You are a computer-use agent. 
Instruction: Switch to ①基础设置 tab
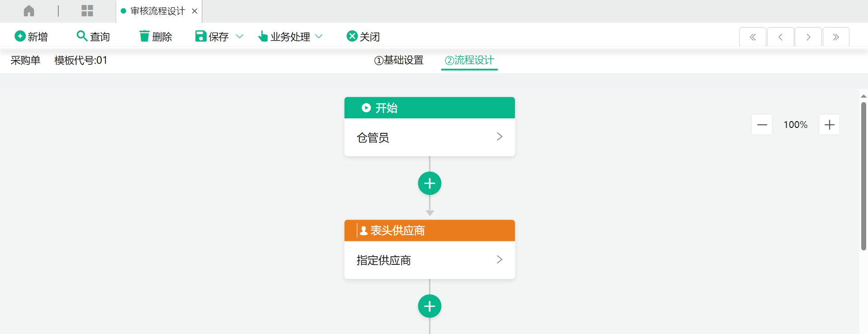click(x=399, y=61)
